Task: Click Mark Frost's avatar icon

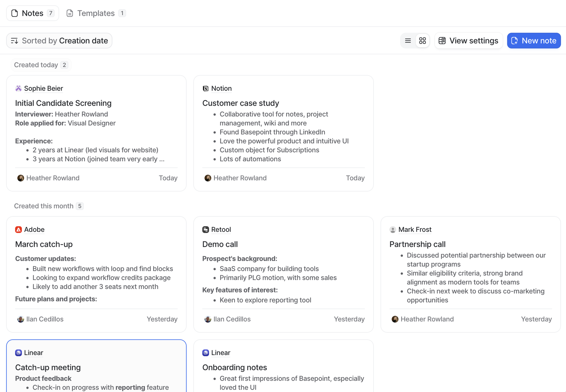Action: click(x=393, y=230)
